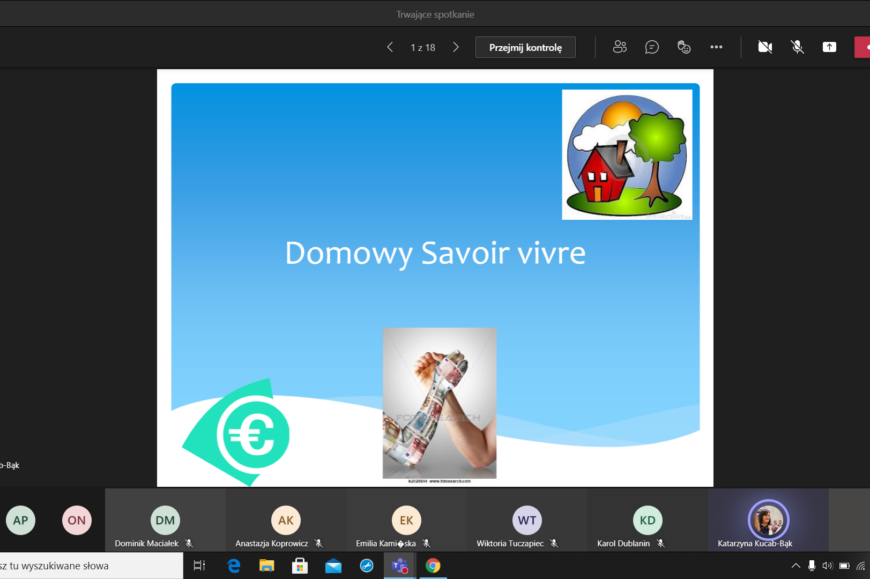Click Anastazja Koprowicz's muted microphone icon
The width and height of the screenshot is (870, 579).
[x=318, y=544]
